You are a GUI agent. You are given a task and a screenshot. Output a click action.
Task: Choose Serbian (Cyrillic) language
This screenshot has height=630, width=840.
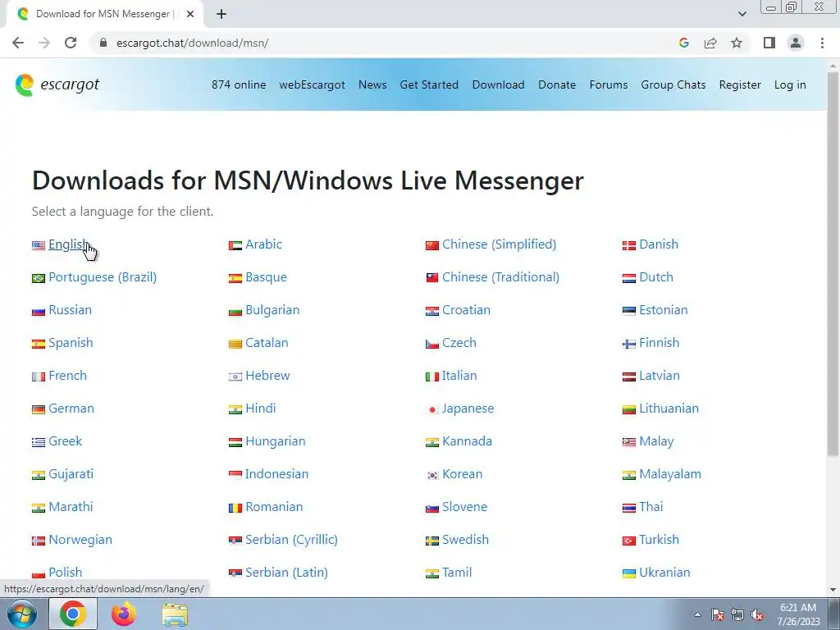click(291, 540)
